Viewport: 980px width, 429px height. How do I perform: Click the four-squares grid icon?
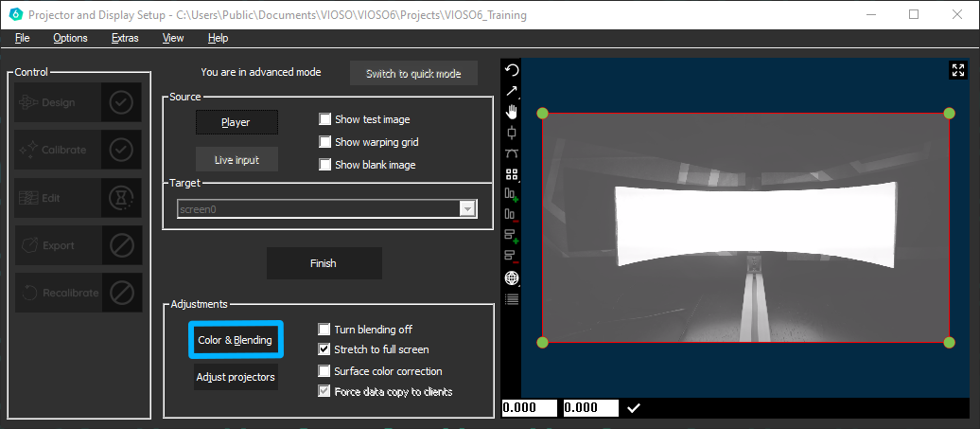click(511, 174)
